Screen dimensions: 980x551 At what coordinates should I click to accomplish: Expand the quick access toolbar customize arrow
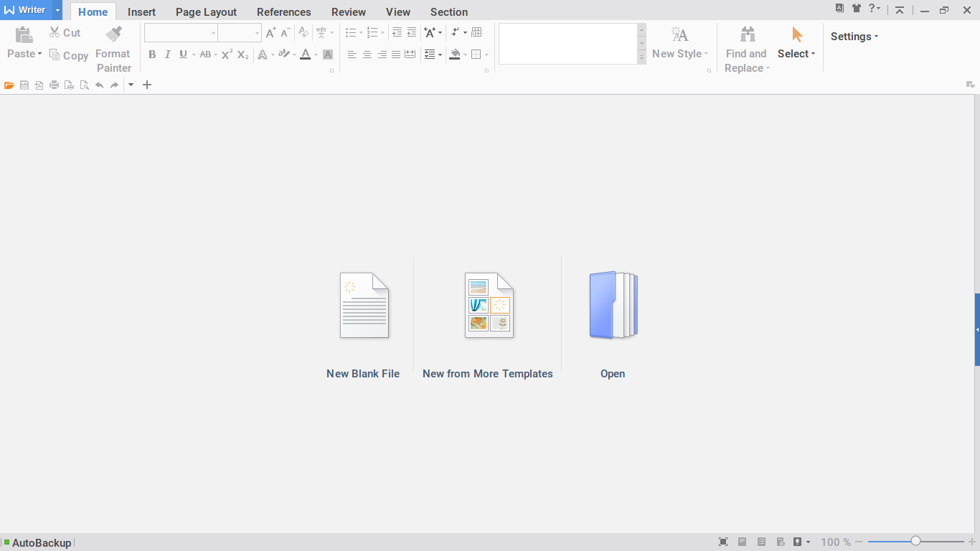click(131, 85)
